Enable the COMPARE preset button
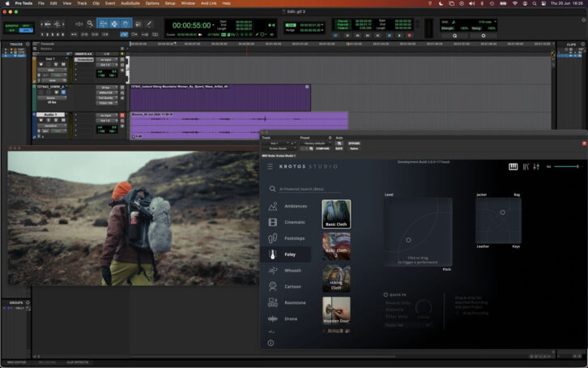 tap(323, 149)
